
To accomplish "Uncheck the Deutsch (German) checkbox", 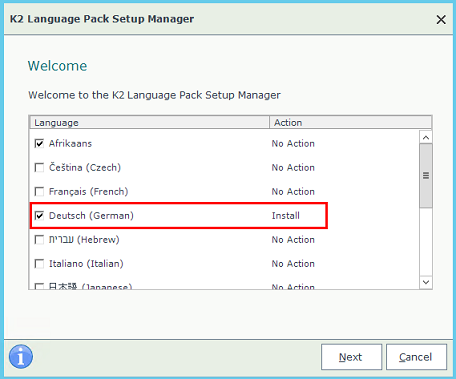I will [39, 216].
